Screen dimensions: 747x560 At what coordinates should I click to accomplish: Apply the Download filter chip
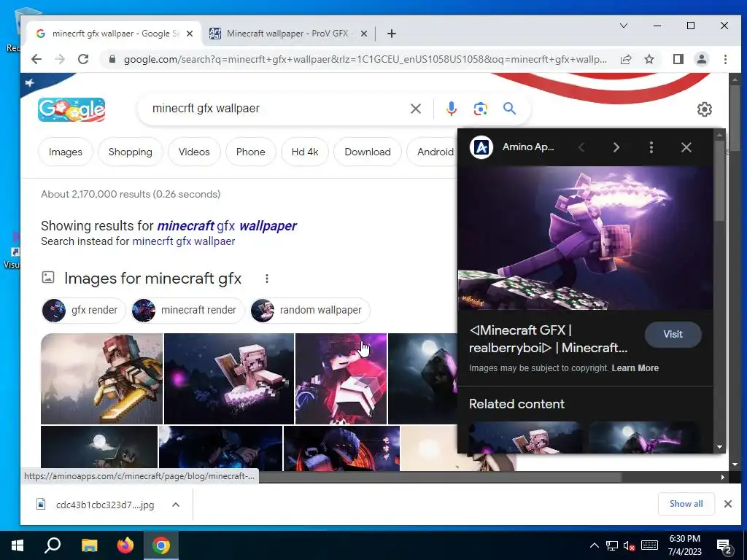pyautogui.click(x=368, y=152)
